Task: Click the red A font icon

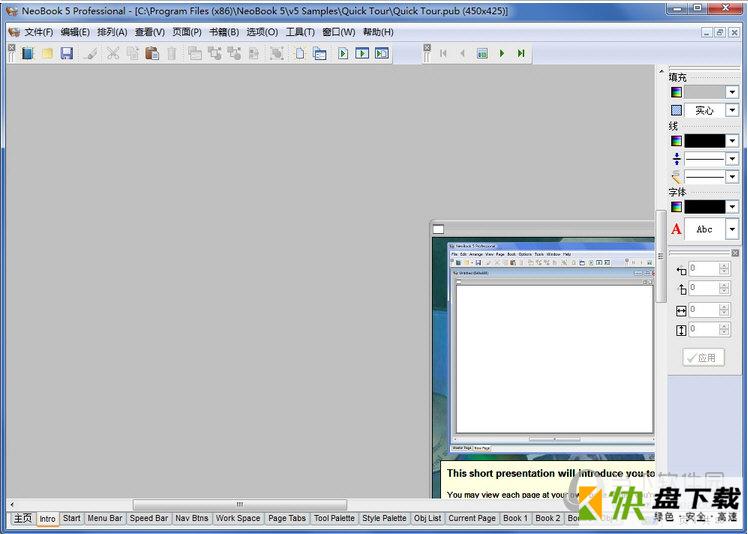Action: (676, 230)
